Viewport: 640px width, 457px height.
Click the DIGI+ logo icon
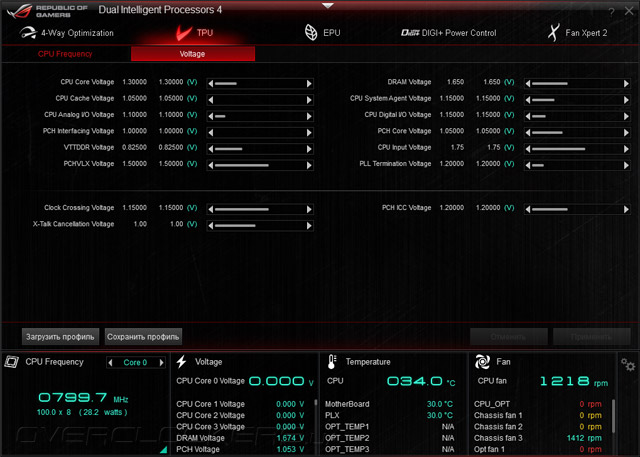410,33
